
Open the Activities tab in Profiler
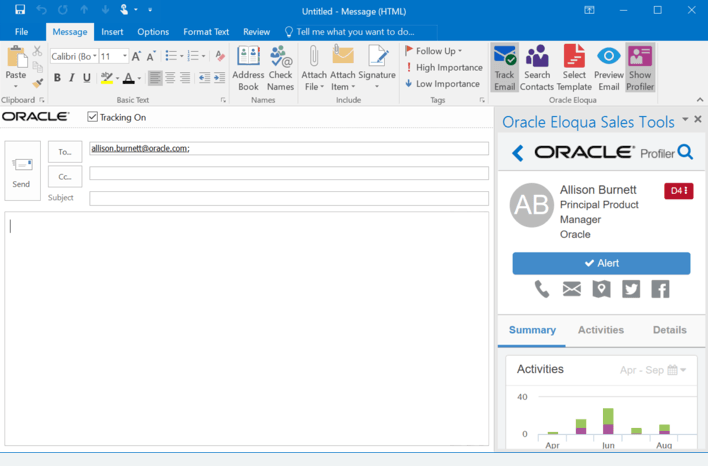tap(601, 330)
